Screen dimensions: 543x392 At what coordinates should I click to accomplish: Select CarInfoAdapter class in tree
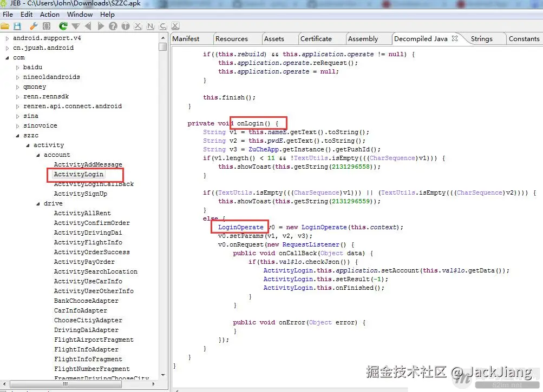[x=80, y=310]
